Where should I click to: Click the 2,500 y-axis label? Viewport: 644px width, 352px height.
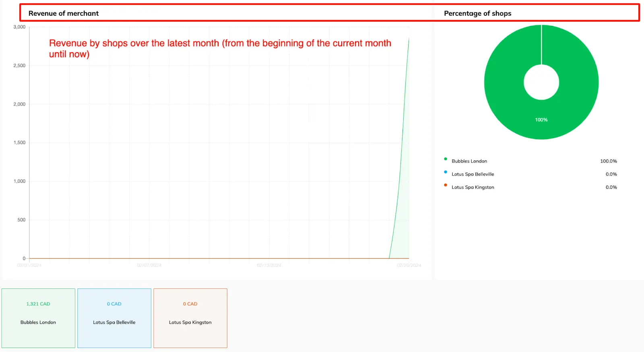tap(19, 66)
